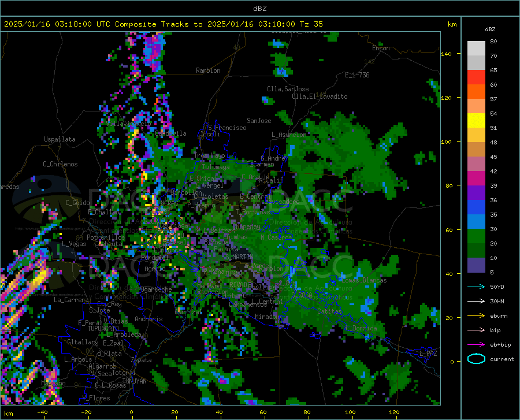Click the 5 dBZ dark purple swatch
Screen dimensions: 520x420
476,265
